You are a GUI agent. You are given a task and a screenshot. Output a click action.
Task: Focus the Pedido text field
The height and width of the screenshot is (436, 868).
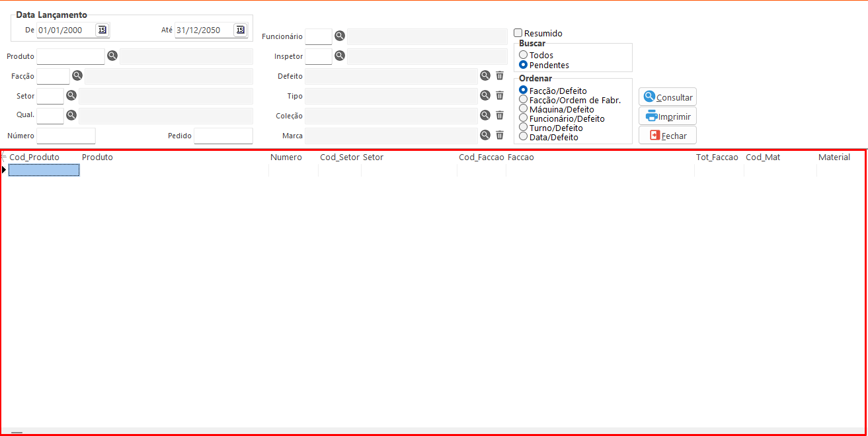click(223, 136)
